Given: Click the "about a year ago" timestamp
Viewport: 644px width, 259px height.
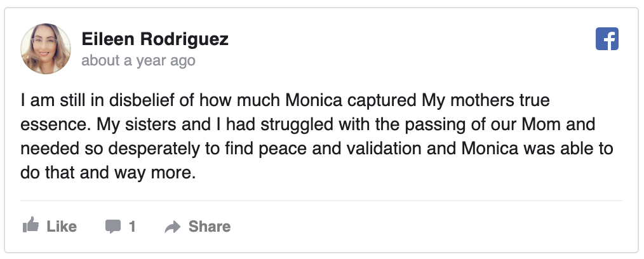Looking at the screenshot, I should point(138,61).
